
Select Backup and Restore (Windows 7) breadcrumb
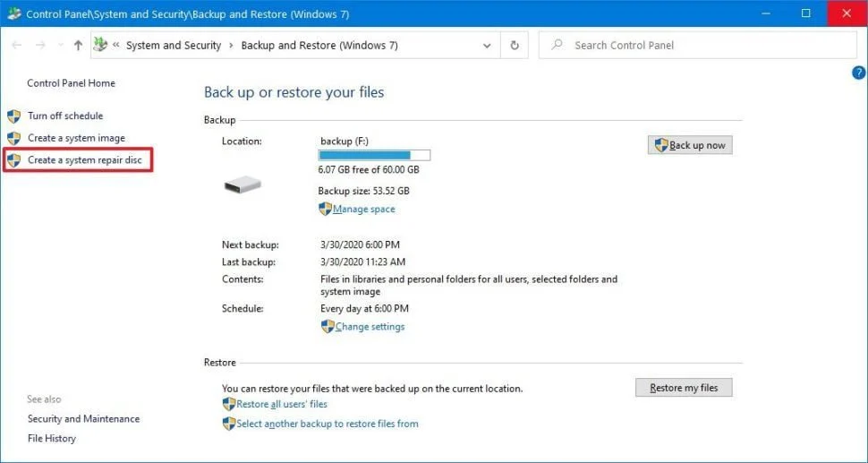click(x=319, y=46)
